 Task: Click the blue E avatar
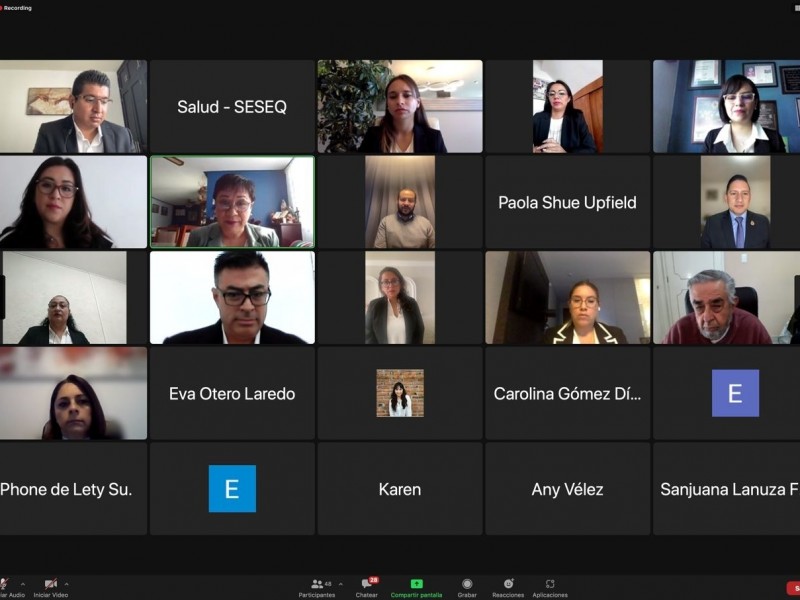click(x=232, y=488)
